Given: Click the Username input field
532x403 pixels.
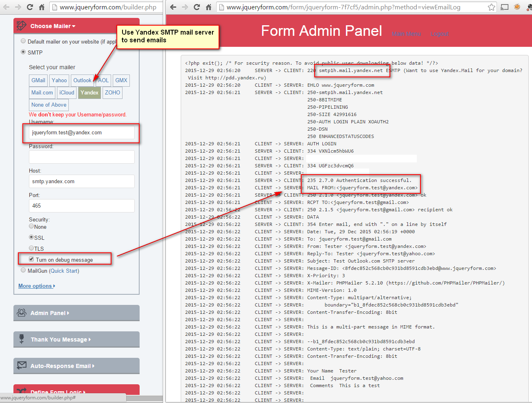Looking at the screenshot, I should 82,133.
